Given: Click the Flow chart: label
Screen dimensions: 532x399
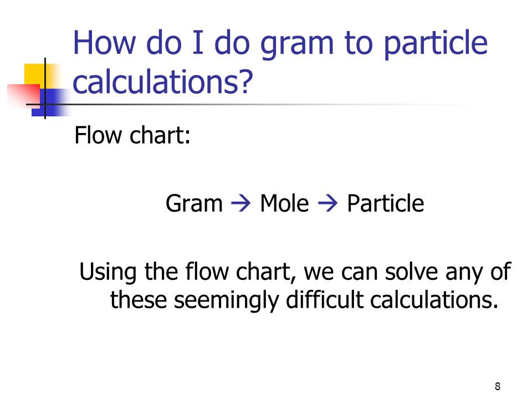Looking at the screenshot, I should 132,135.
